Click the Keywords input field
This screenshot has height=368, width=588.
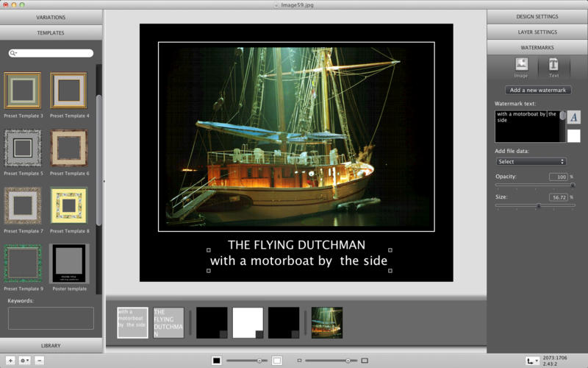[51, 318]
